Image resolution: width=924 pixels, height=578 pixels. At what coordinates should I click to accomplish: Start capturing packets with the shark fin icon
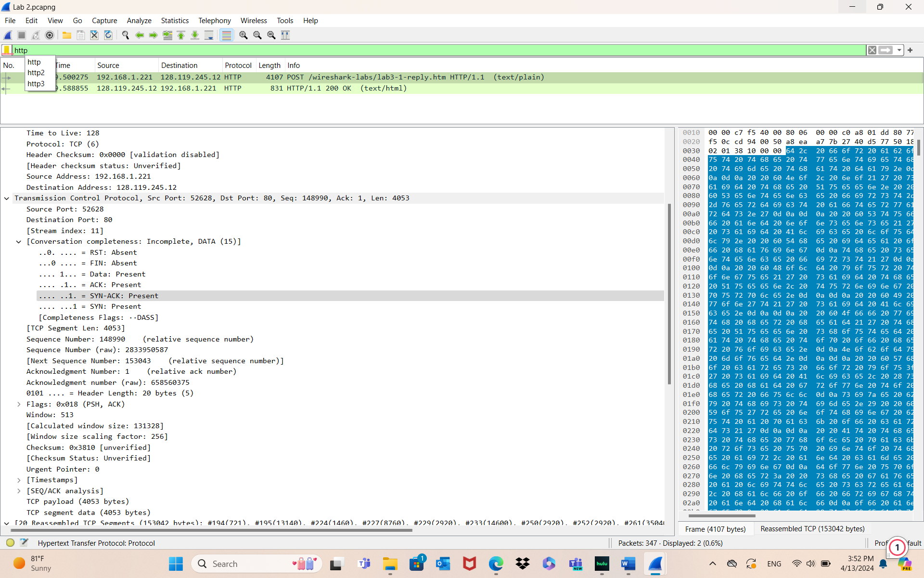click(8, 35)
